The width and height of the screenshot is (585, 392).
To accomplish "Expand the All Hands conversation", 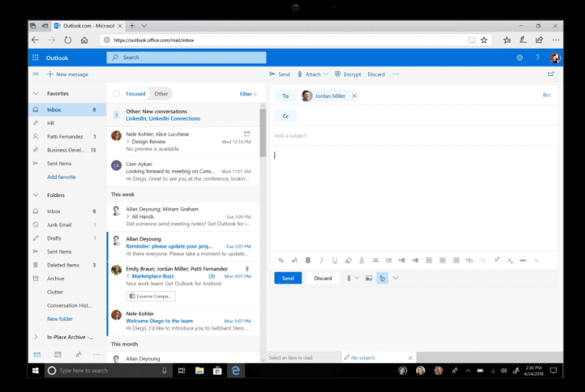I will click(128, 217).
